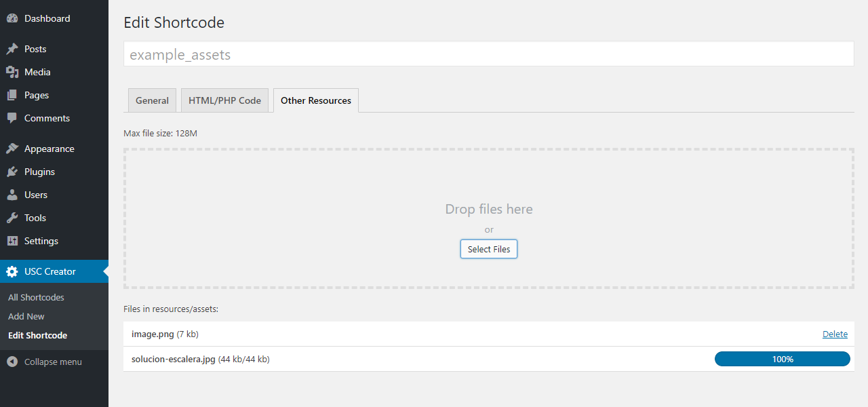The image size is (868, 407).
Task: Click the USC Creator gear icon
Action: 12,271
